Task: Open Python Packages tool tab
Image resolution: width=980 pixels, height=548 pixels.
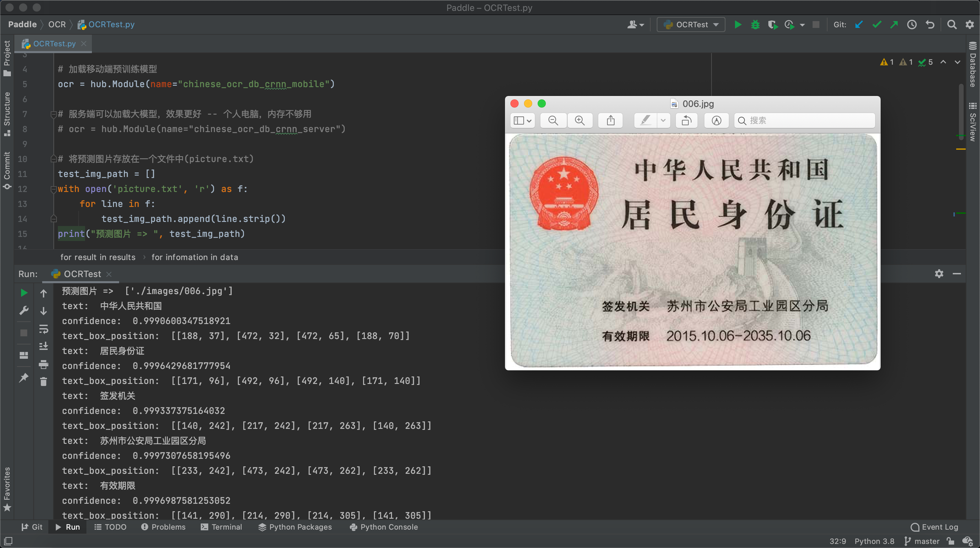Action: coord(295,527)
